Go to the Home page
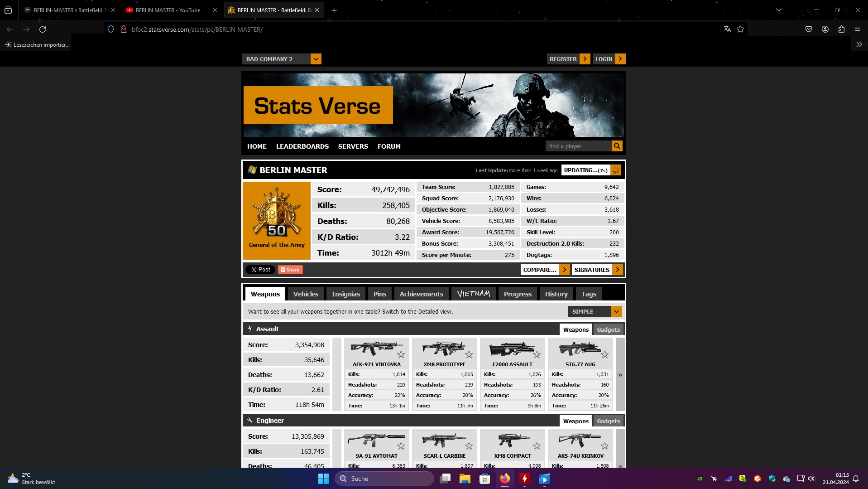The width and height of the screenshot is (868, 489). tap(257, 146)
